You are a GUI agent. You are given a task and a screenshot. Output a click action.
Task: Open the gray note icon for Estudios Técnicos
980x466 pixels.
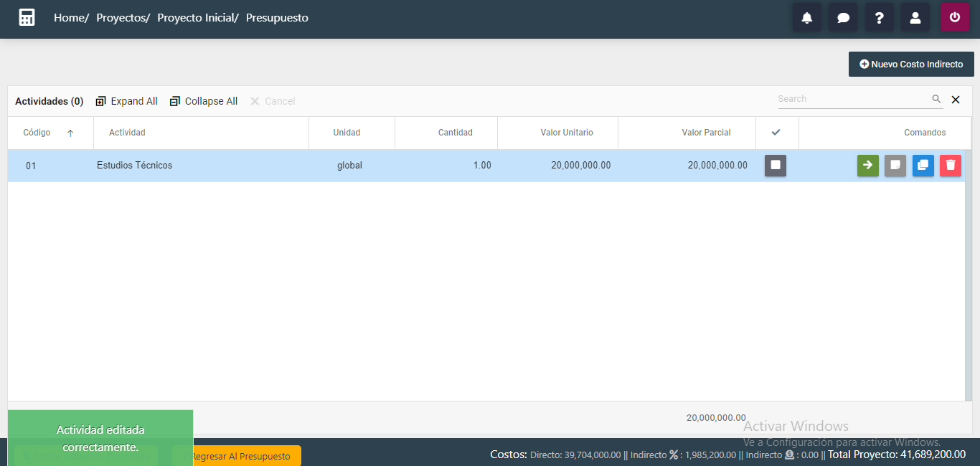[895, 166]
